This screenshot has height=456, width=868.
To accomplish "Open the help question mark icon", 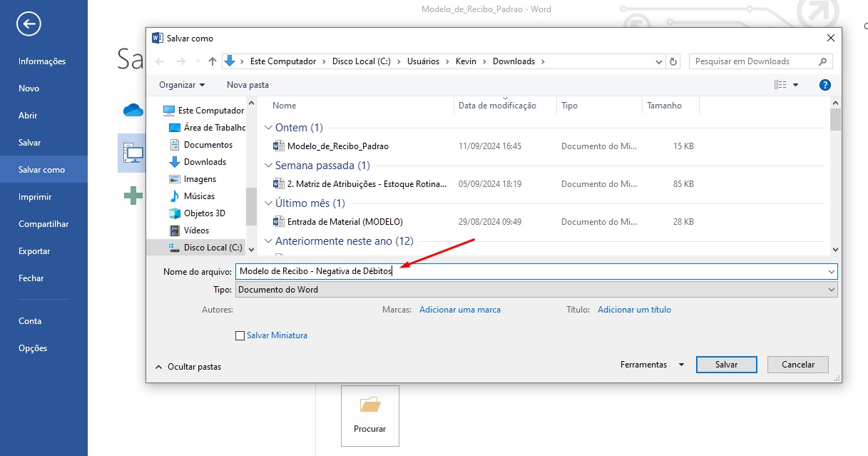I will coord(825,85).
